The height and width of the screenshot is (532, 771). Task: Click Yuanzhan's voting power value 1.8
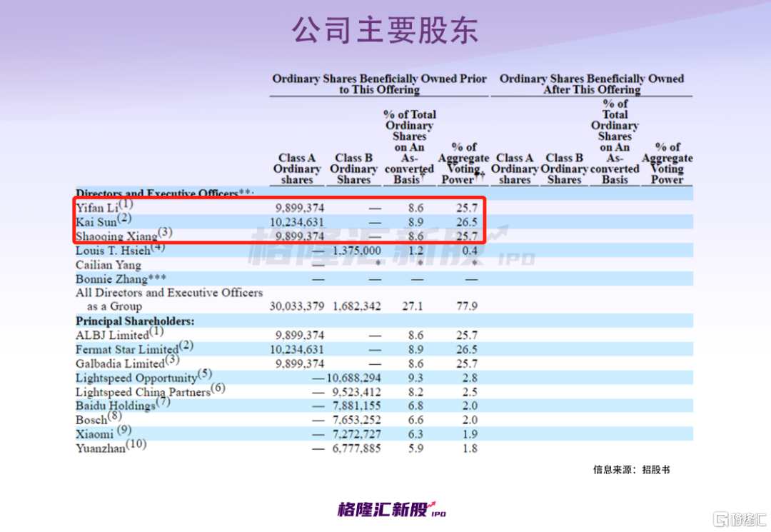[470, 449]
